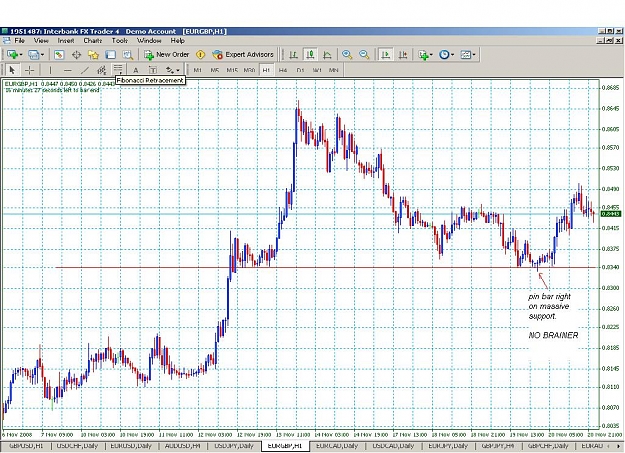
Task: Switch timeframe to W1
Action: pyautogui.click(x=317, y=70)
